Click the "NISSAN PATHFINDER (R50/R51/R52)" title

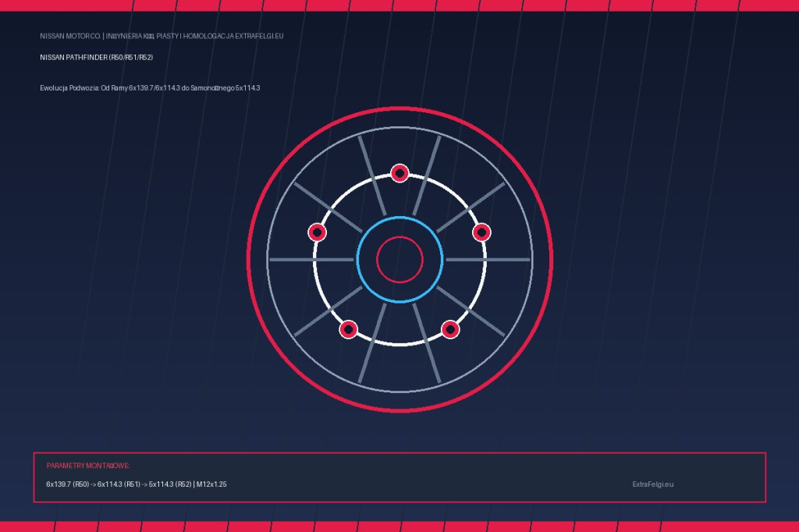click(96, 58)
